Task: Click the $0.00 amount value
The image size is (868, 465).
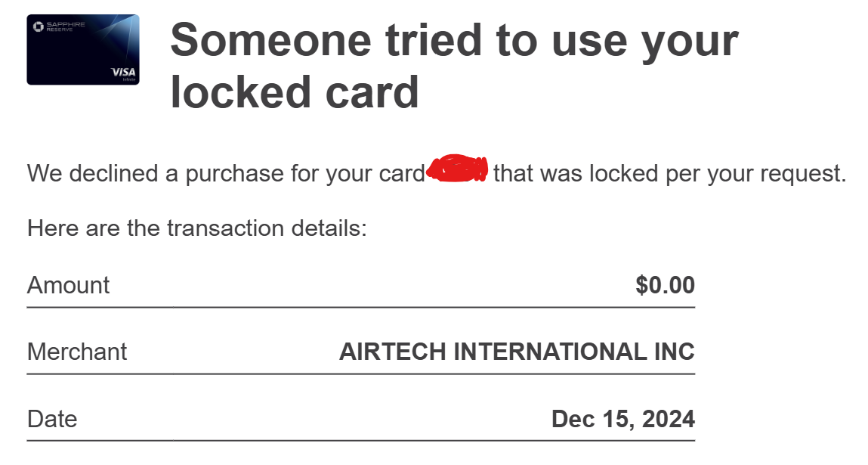Action: (665, 285)
